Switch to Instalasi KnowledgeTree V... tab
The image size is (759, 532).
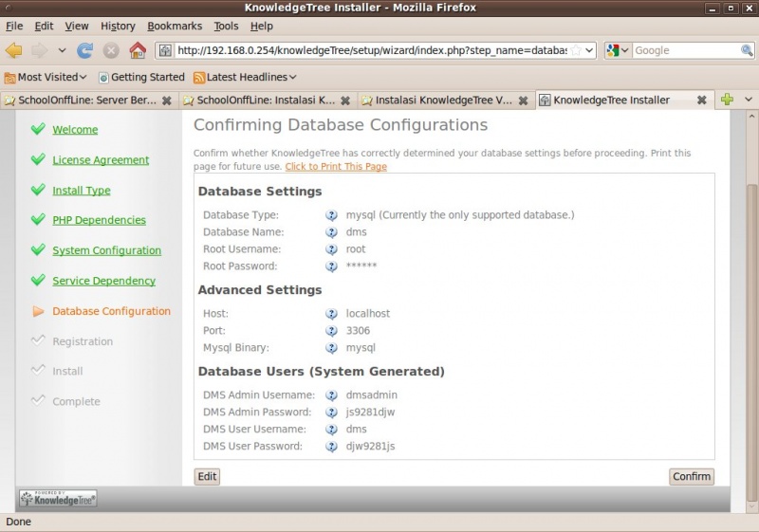pos(444,101)
